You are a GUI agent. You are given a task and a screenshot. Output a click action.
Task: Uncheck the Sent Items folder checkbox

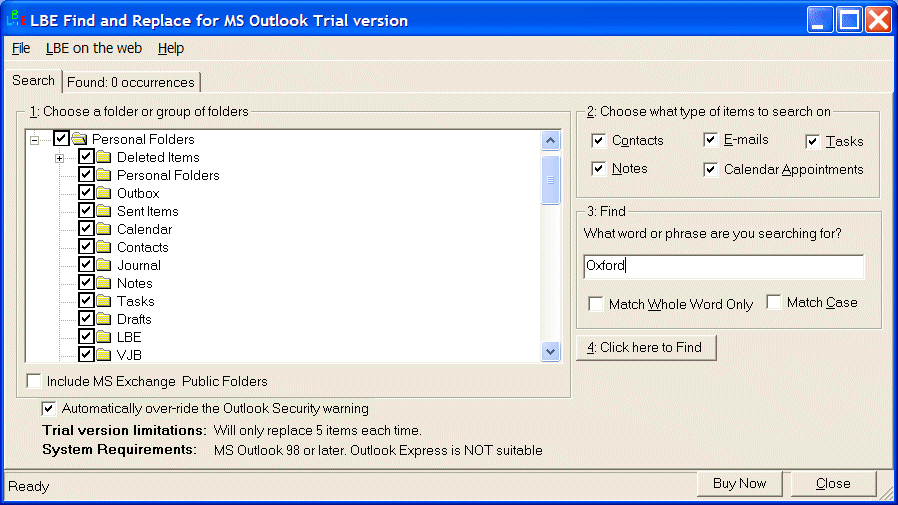tap(86, 210)
